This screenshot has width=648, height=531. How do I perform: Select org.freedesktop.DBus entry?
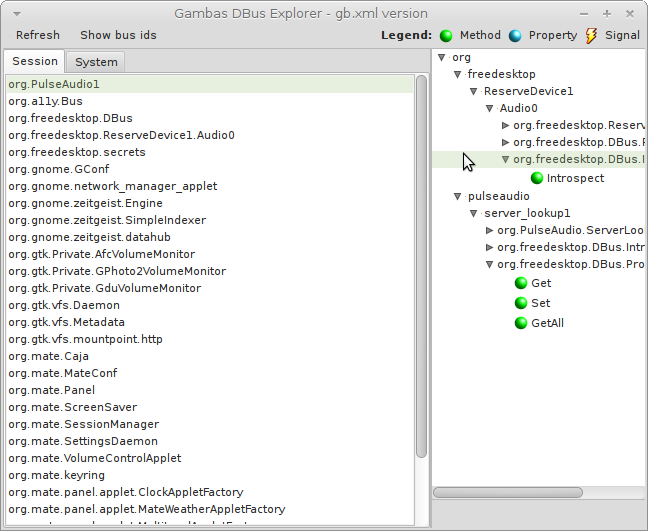[x=210, y=118]
